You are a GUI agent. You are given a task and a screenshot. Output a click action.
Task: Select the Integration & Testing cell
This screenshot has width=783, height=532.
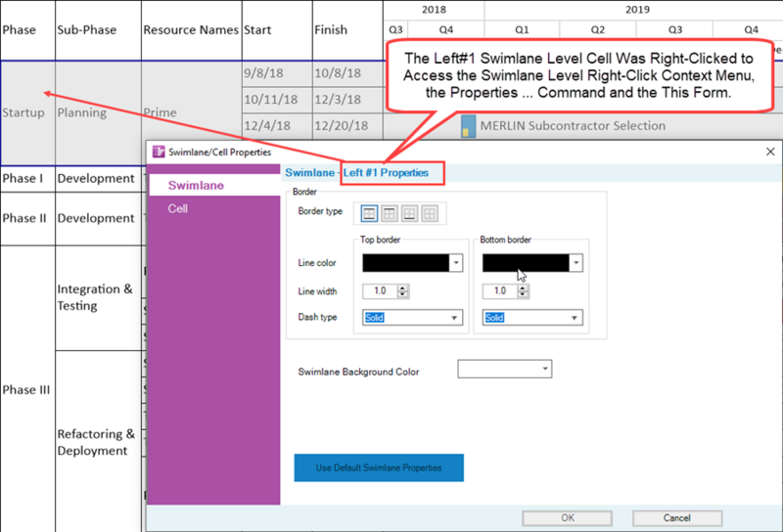point(99,297)
